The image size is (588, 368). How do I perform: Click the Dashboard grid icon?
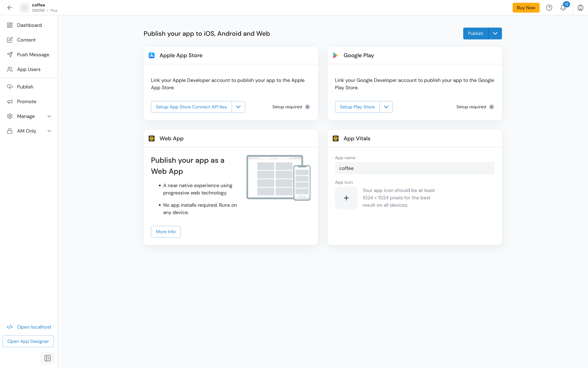10,25
